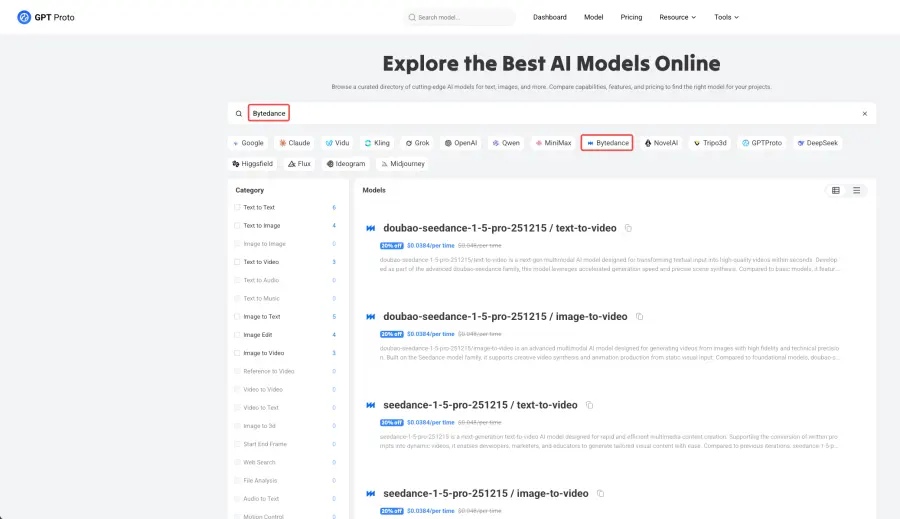
Task: Click the search icon beside Bytedance query
Action: [x=239, y=114]
